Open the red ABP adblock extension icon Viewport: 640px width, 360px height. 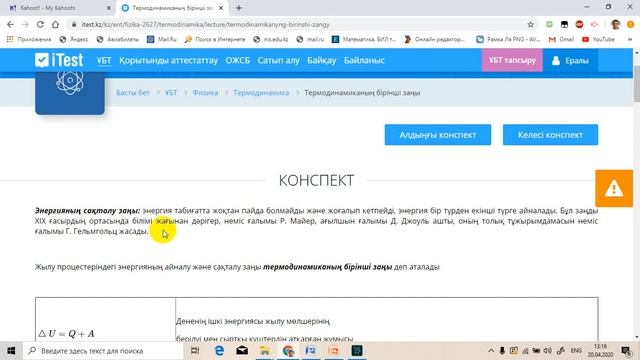coord(579,24)
